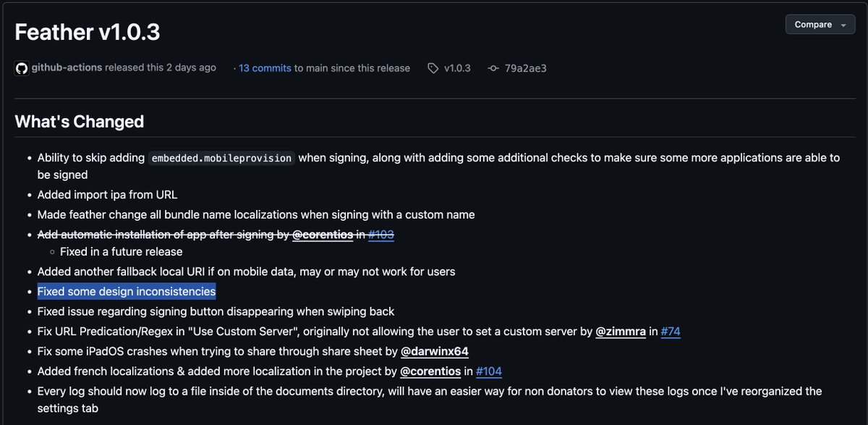The height and width of the screenshot is (425, 868).
Task: Open pull request #104 link
Action: pos(489,371)
